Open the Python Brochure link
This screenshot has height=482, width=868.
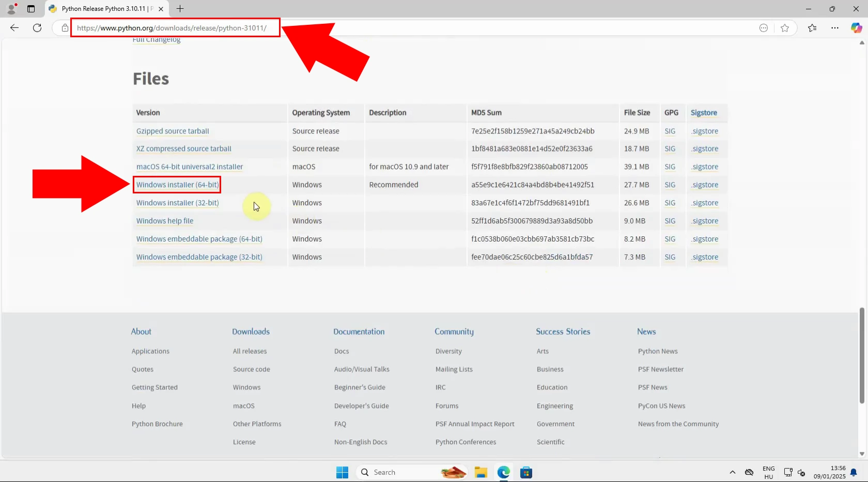point(157,425)
